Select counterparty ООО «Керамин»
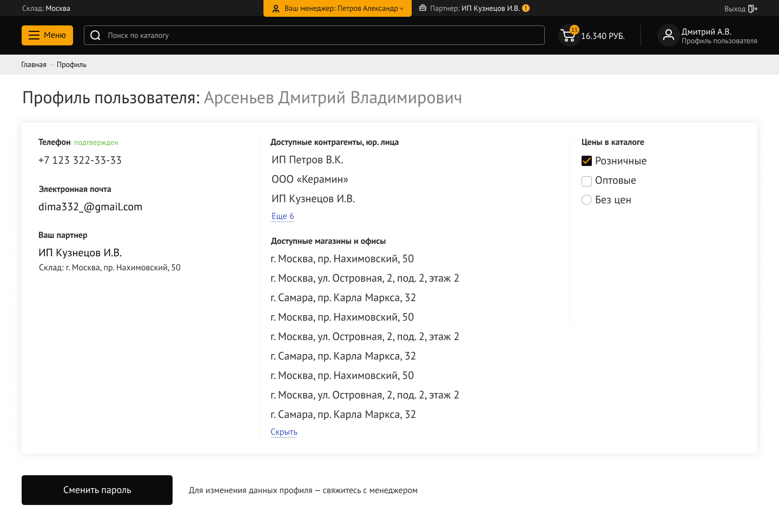Screen dimensions: 779x532 (310, 179)
